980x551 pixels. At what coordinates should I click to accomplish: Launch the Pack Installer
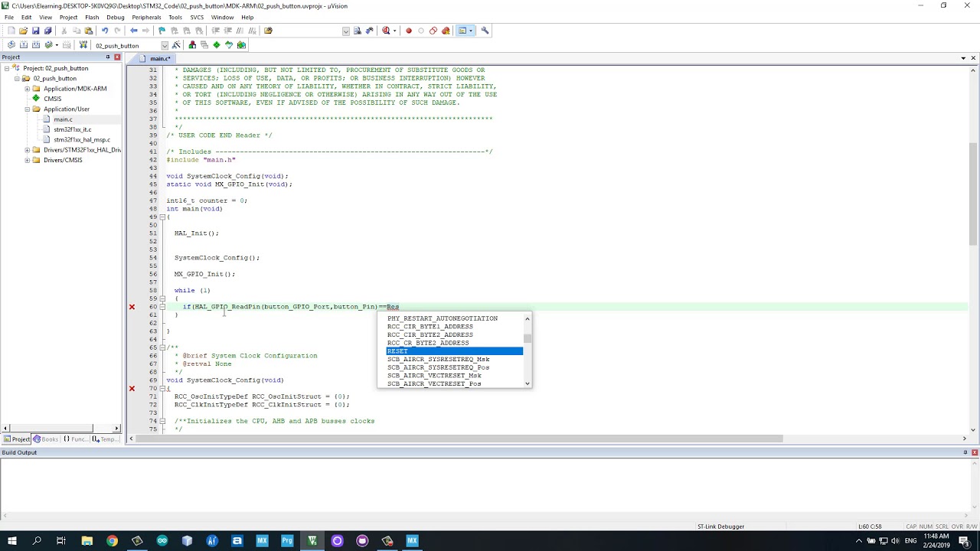pyautogui.click(x=241, y=45)
